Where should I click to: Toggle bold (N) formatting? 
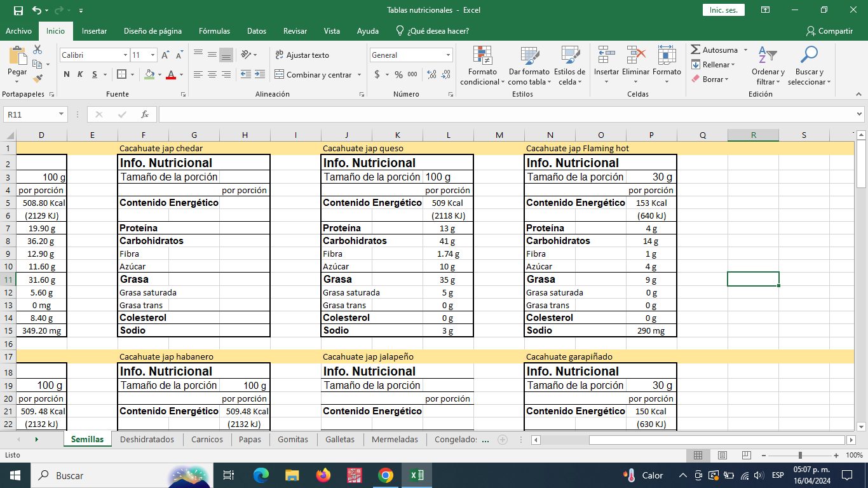(x=67, y=74)
